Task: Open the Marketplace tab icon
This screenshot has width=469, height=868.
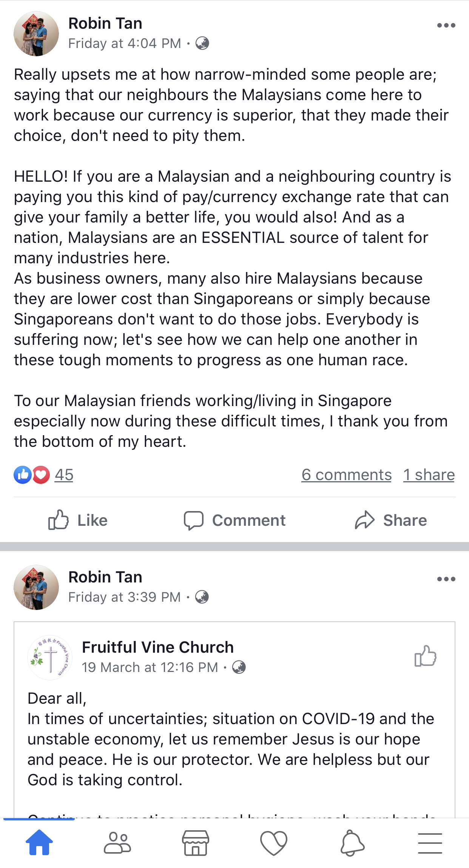Action: pyautogui.click(x=195, y=843)
